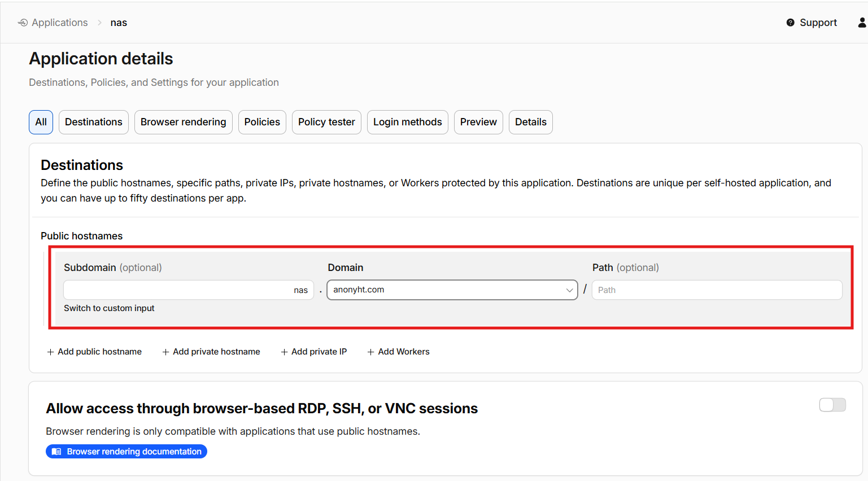This screenshot has width=868, height=481.
Task: Go to the Policies tab
Action: (x=262, y=122)
